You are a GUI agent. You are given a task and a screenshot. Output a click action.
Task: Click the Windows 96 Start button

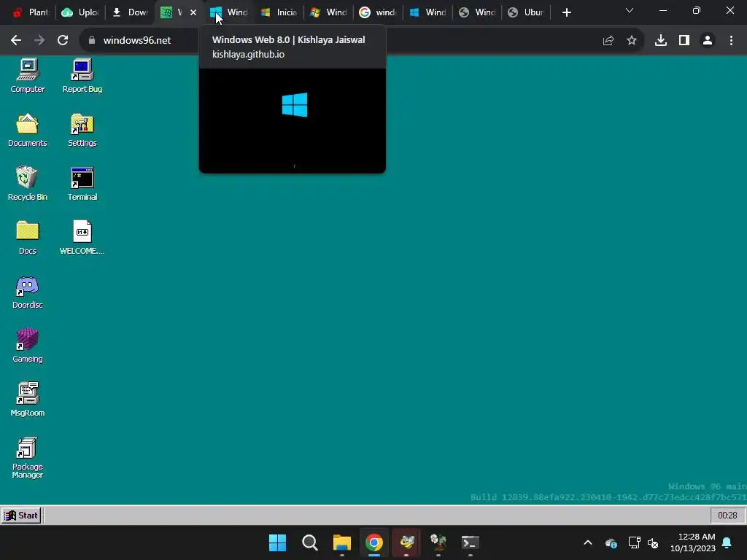(21, 516)
